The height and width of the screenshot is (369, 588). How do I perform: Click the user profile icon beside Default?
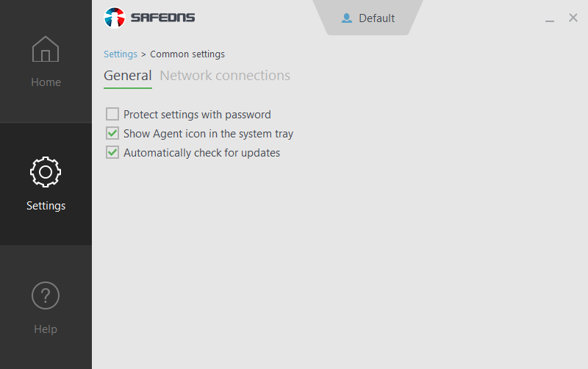coord(347,18)
